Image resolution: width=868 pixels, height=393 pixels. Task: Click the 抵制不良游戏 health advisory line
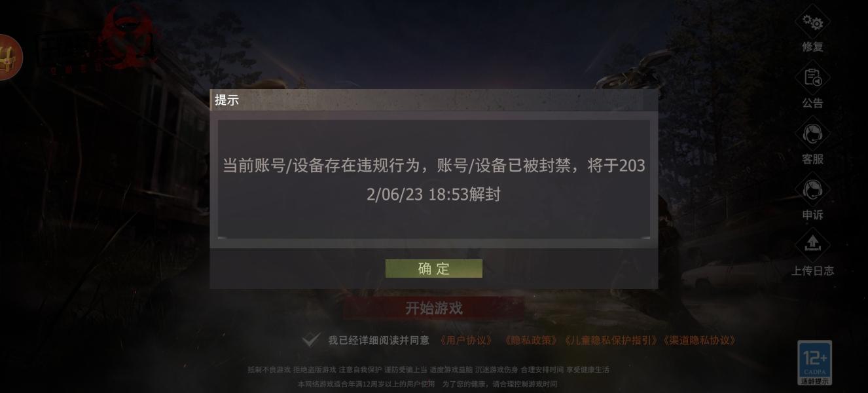pos(428,369)
